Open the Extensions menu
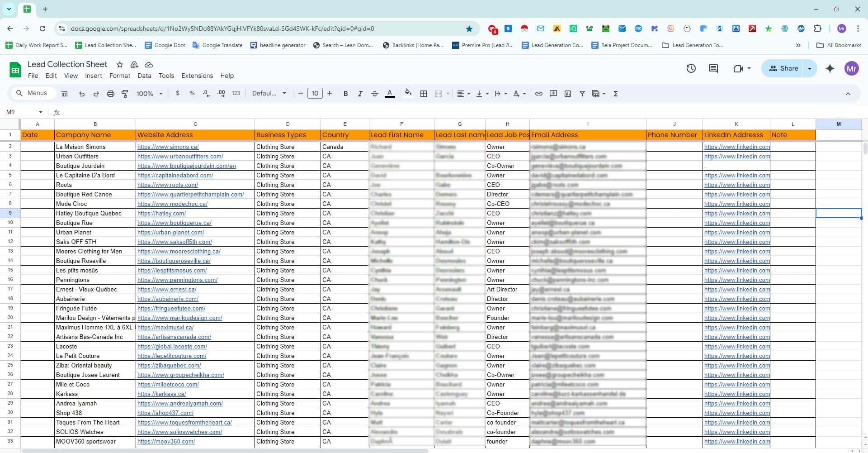 pyautogui.click(x=197, y=76)
